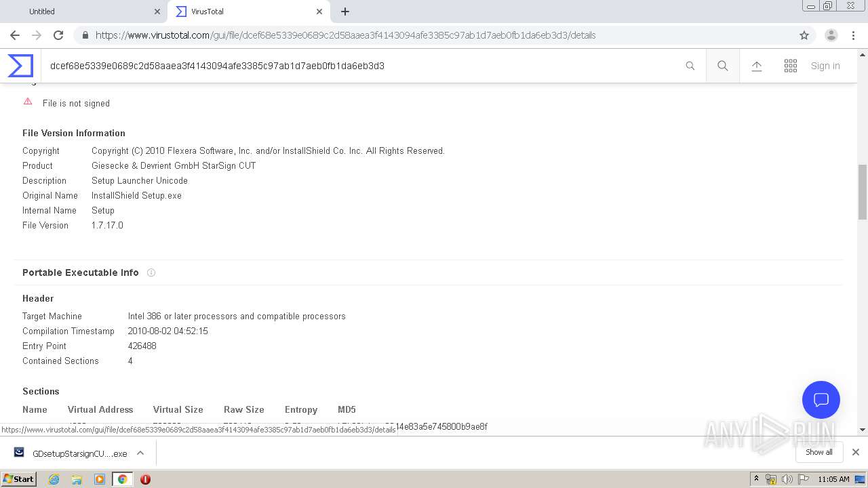Select compilation timestamp value 2010-08-02 04:52:15
868x488 pixels.
click(168, 331)
